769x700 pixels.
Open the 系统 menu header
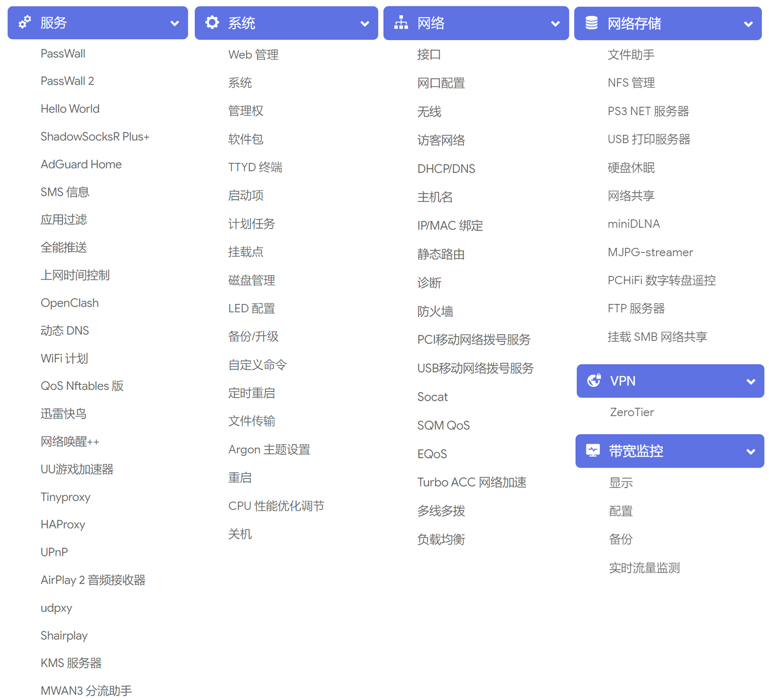click(286, 23)
